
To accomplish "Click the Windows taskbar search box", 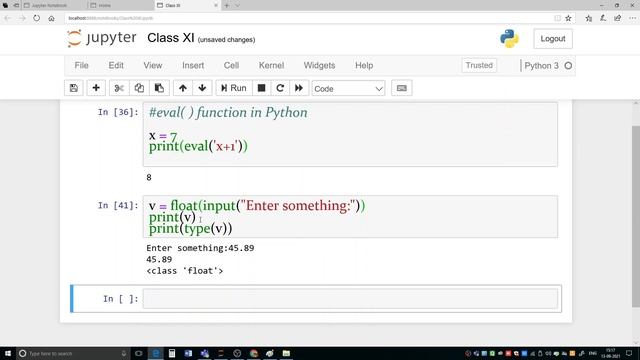I will tap(73, 353).
